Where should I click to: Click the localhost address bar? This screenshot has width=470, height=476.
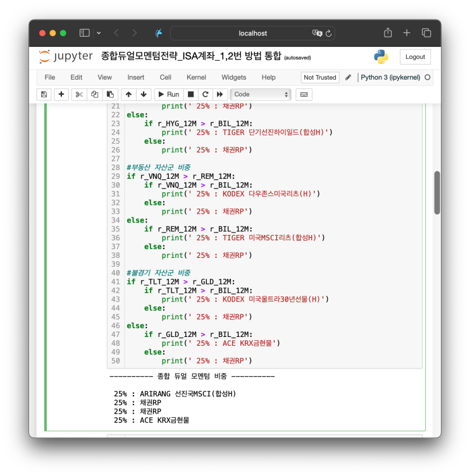click(x=252, y=33)
